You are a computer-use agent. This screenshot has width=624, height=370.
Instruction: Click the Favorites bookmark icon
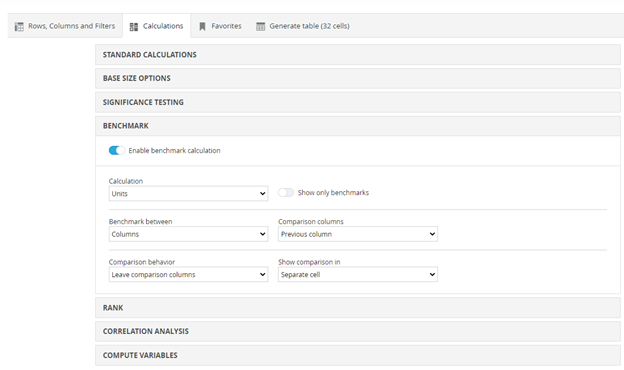202,27
